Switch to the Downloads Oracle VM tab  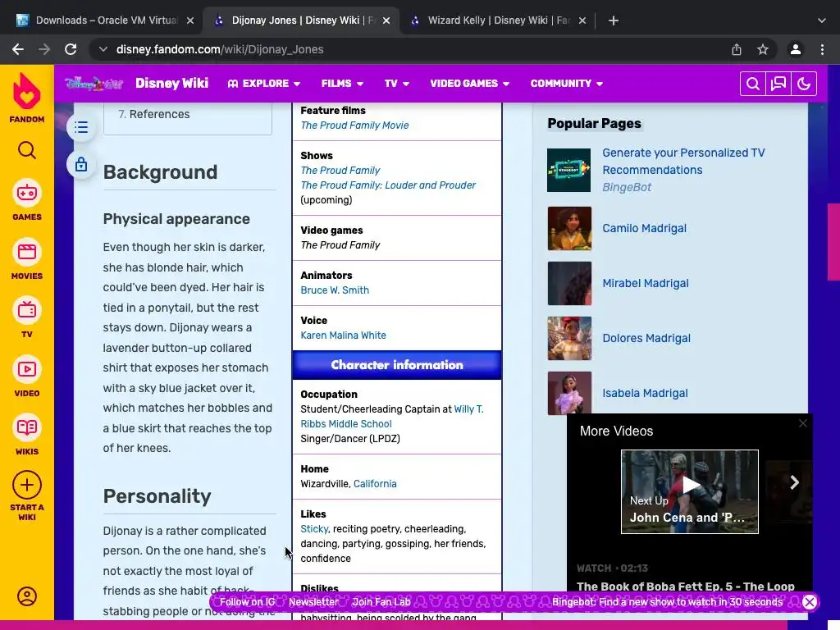tap(105, 21)
